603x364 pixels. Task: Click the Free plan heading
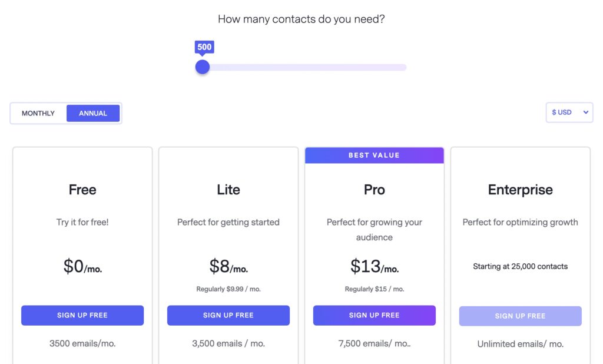(x=82, y=190)
